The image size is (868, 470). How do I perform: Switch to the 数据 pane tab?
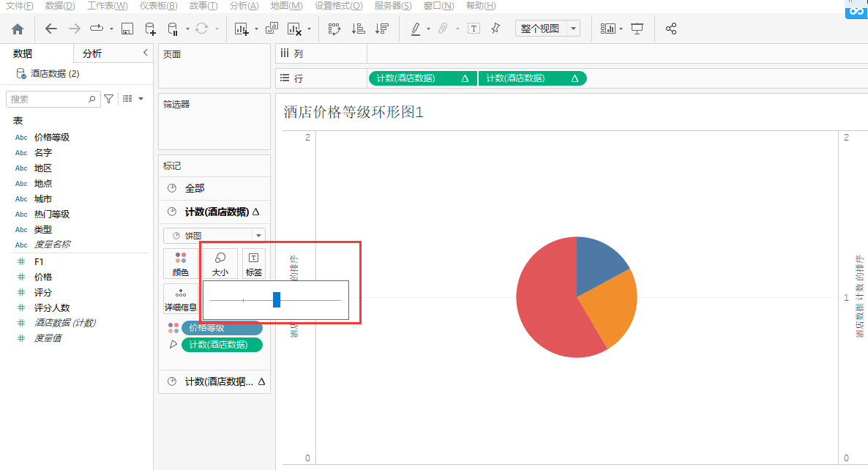pyautogui.click(x=23, y=53)
